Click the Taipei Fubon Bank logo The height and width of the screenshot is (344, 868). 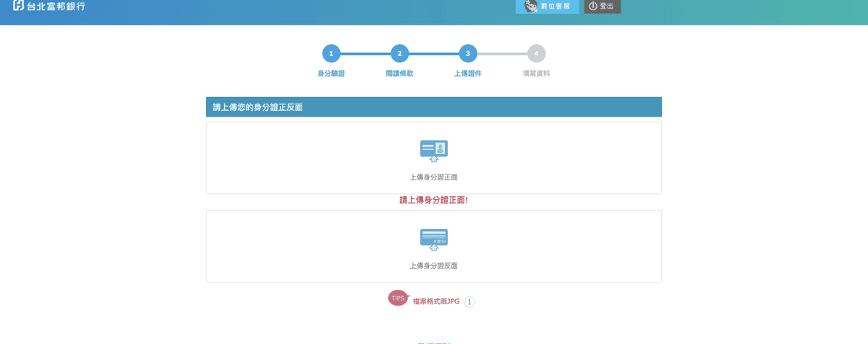(x=48, y=7)
